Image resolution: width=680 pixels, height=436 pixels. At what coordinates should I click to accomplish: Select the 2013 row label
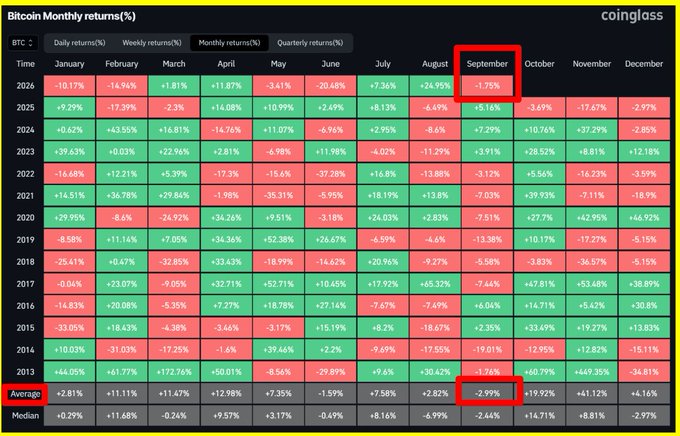click(25, 372)
